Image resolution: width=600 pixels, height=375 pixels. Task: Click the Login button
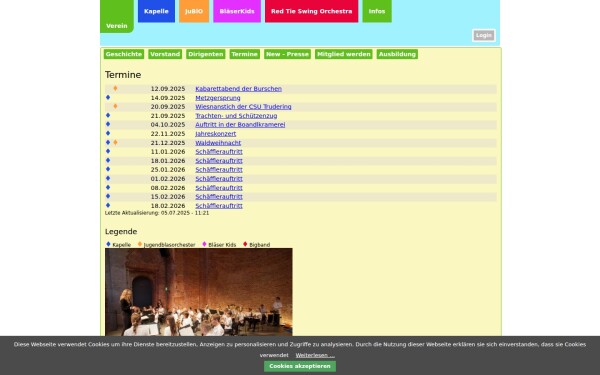484,35
